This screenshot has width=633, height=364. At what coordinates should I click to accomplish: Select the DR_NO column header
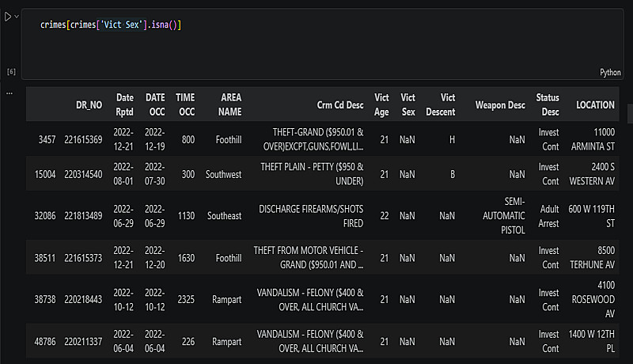[x=89, y=105]
